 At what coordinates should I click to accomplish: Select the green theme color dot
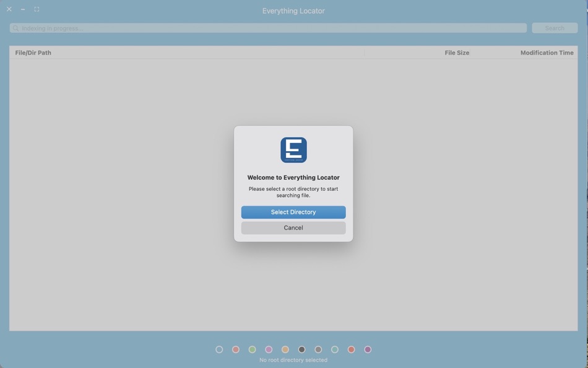pos(253,349)
